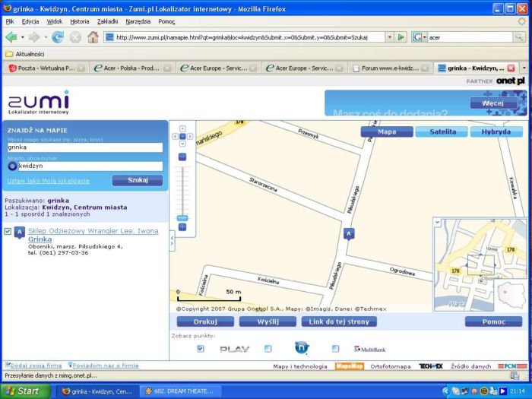
Task: Click the pan-center button in map navigation
Action: 182,137
